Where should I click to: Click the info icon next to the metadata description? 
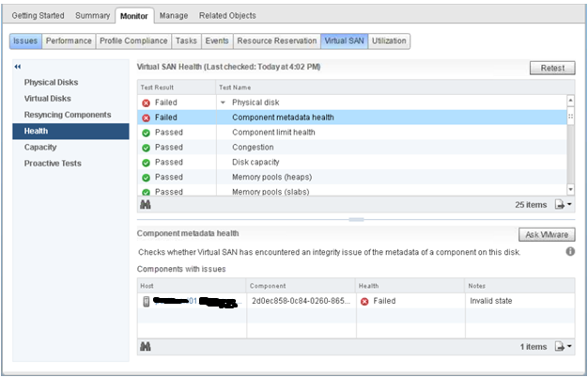click(x=569, y=252)
